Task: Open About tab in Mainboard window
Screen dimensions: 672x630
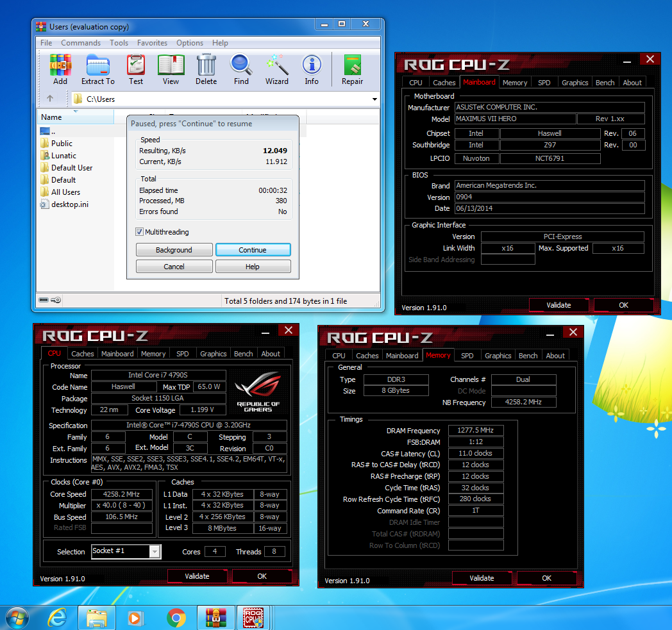Action: (x=632, y=83)
